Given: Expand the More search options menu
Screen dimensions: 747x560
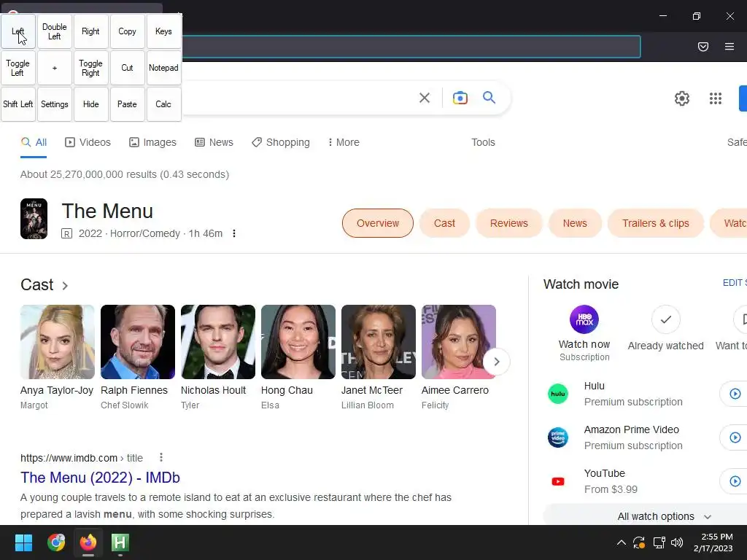Looking at the screenshot, I should click(344, 142).
